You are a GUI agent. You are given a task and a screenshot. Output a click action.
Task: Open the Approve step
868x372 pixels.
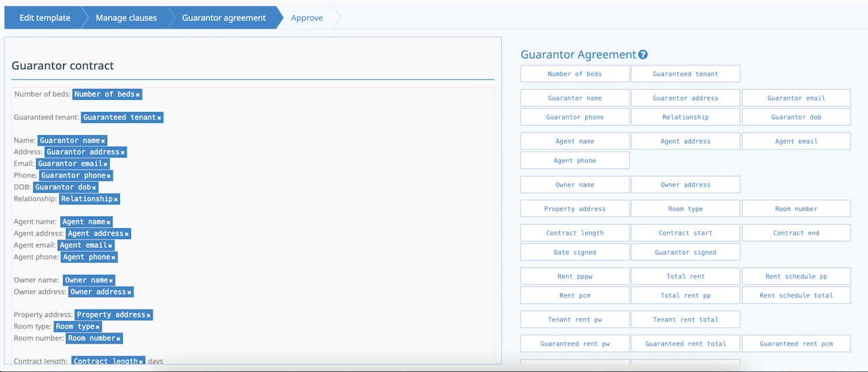pos(307,18)
